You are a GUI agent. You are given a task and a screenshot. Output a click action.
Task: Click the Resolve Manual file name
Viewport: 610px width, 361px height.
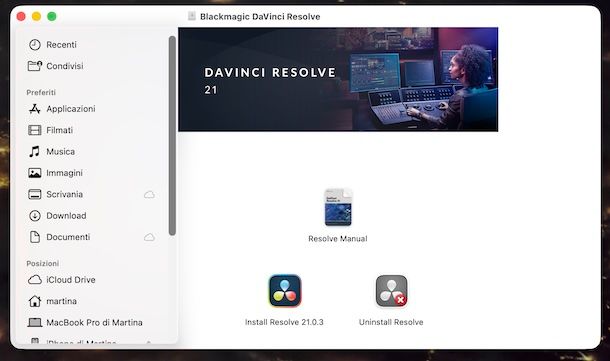coord(338,239)
